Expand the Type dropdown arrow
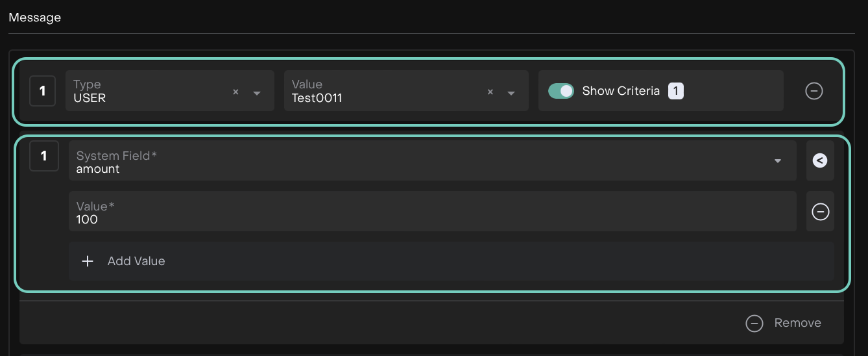868x356 pixels. [257, 93]
